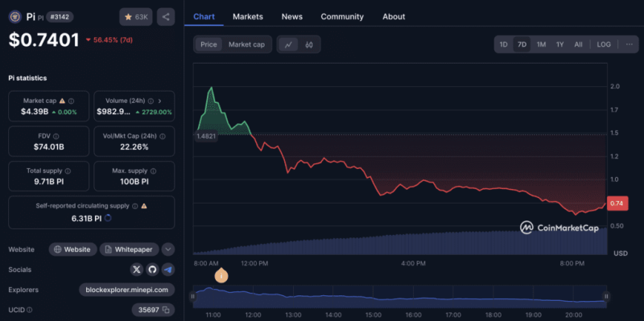
Task: Click the orange event marker on timeline
Action: [x=221, y=276]
